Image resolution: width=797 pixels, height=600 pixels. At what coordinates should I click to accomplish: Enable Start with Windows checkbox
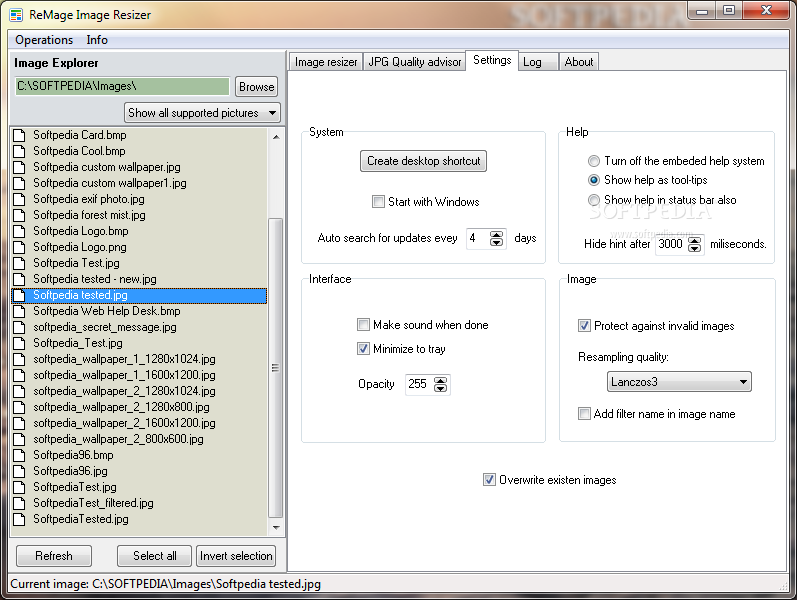[378, 202]
